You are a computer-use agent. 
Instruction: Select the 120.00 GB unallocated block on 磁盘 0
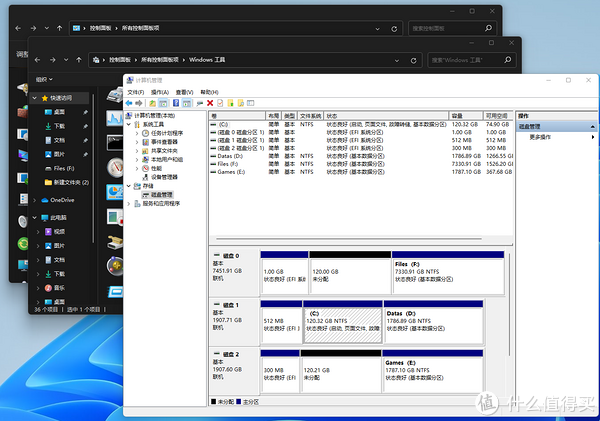[350, 273]
